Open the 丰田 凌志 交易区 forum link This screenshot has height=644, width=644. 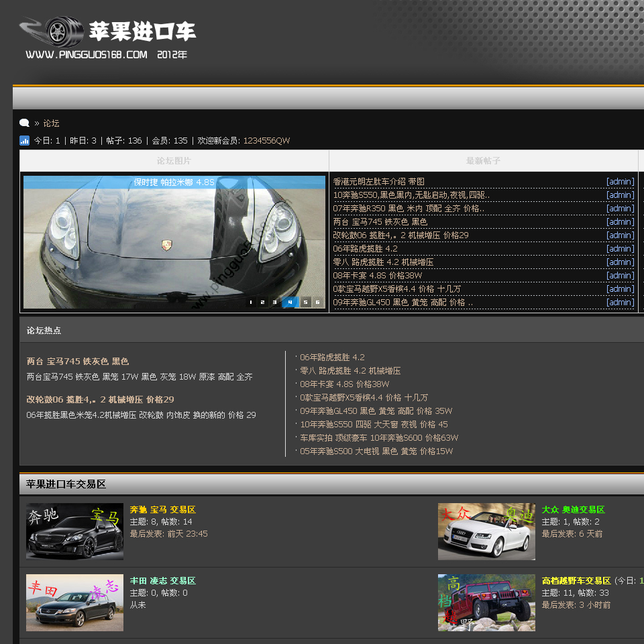[x=162, y=581]
